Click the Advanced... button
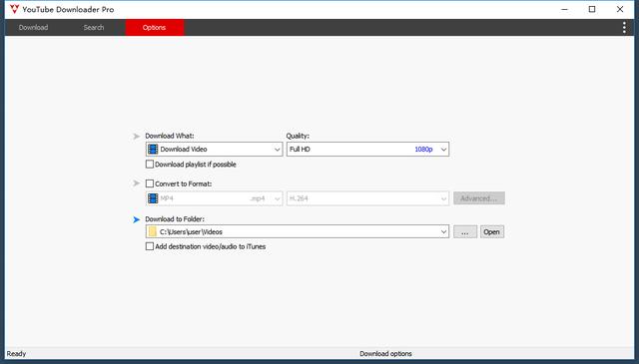Screen dimensions: 639x364 coord(479,198)
